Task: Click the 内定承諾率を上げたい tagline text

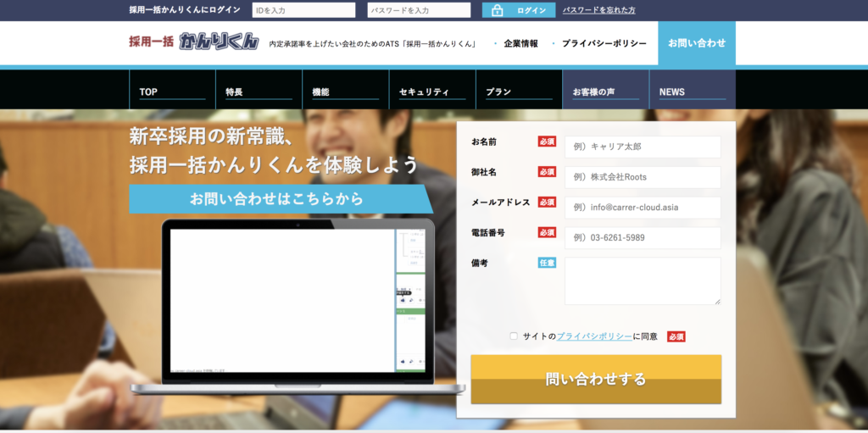Action: click(x=373, y=44)
